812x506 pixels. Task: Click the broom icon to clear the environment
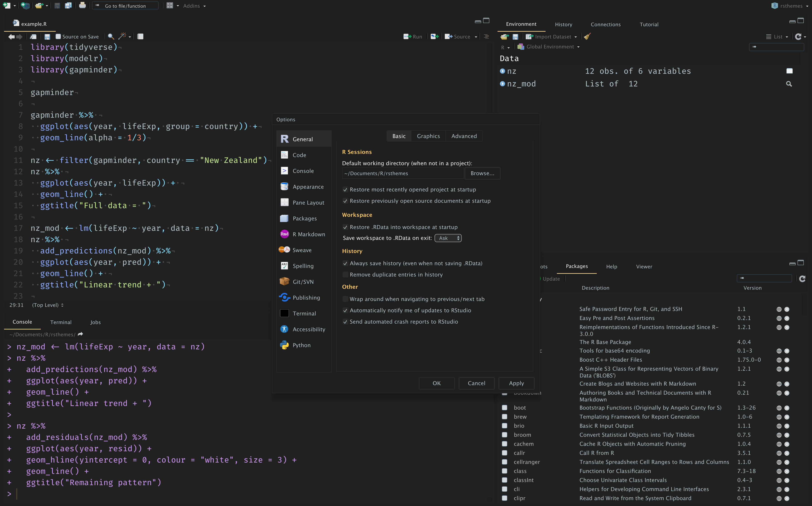pyautogui.click(x=587, y=36)
